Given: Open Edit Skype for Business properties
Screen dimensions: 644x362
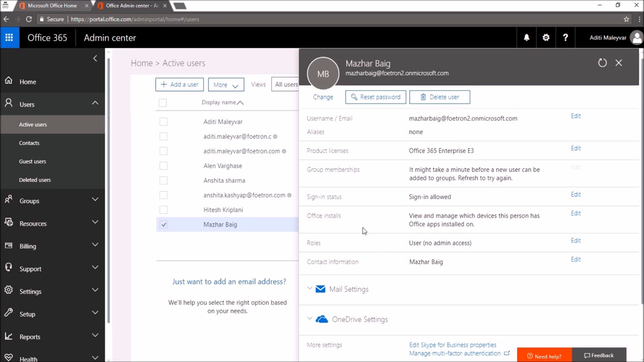Looking at the screenshot, I should point(453,345).
